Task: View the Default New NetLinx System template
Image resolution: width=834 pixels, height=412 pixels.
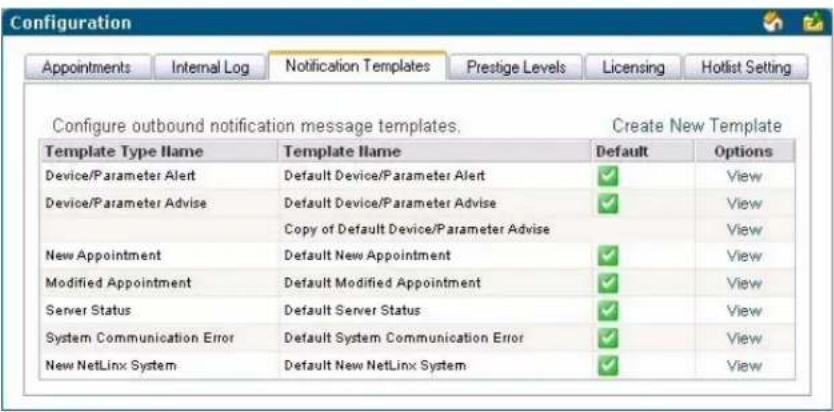Action: [x=744, y=366]
